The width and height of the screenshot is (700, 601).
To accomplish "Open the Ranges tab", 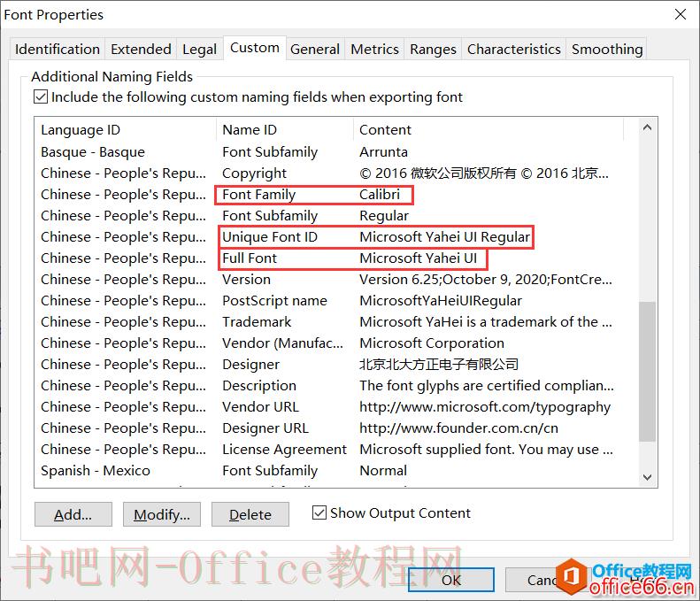I will 433,49.
